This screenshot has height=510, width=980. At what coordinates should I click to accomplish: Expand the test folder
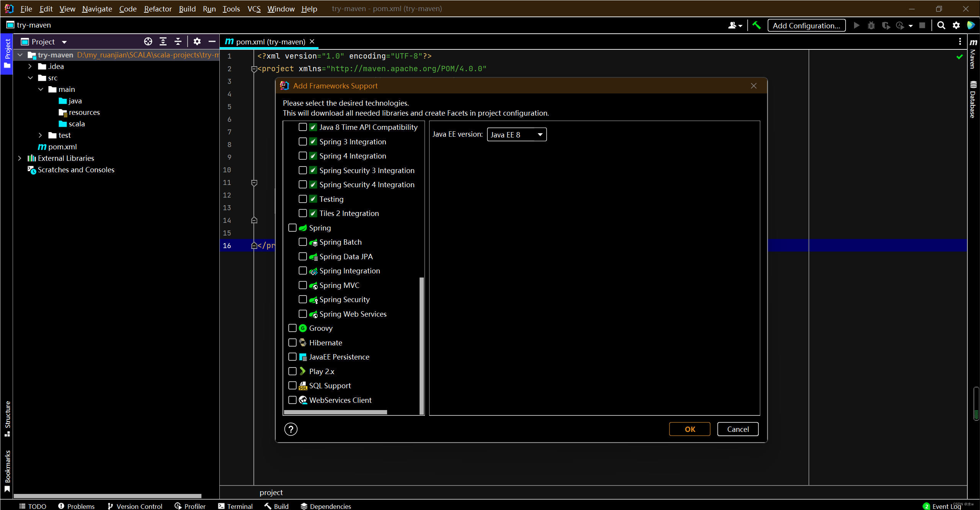40,135
